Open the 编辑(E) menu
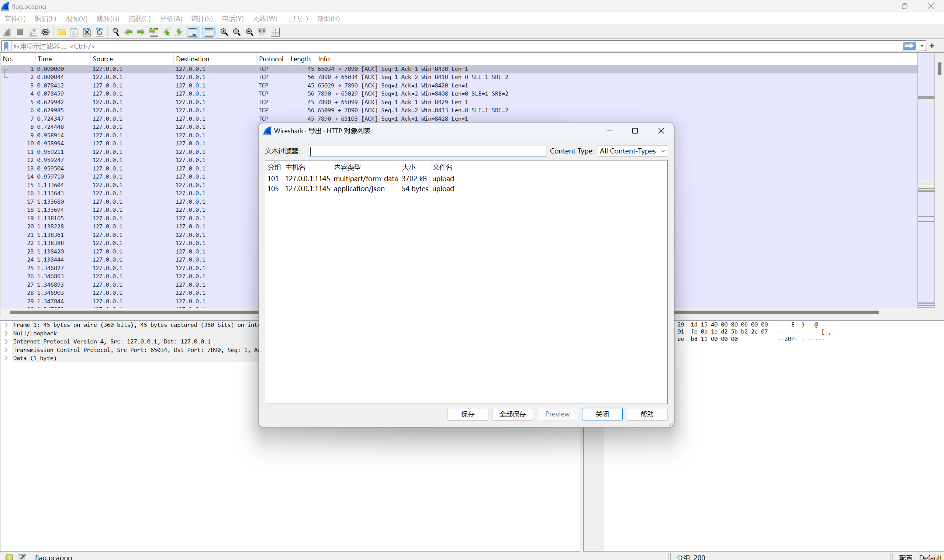This screenshot has height=560, width=944. 45,18
